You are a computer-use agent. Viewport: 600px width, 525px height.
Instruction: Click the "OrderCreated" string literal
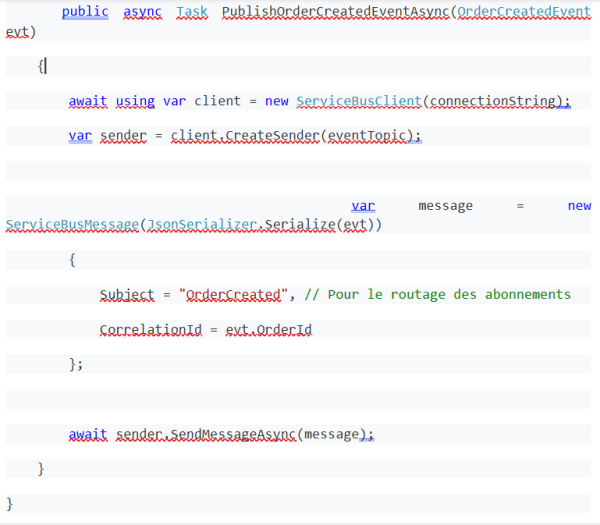[x=234, y=294]
